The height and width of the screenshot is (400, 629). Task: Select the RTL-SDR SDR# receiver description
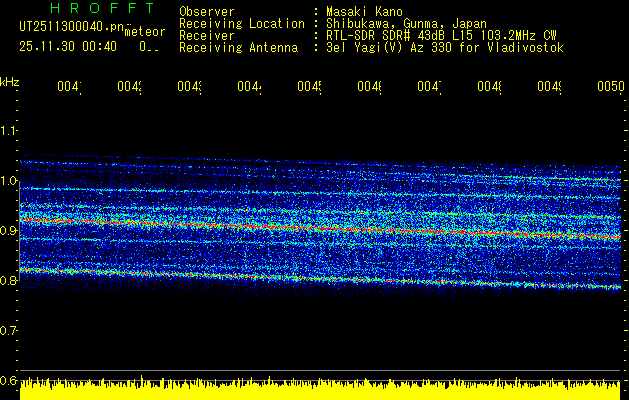pos(442,36)
